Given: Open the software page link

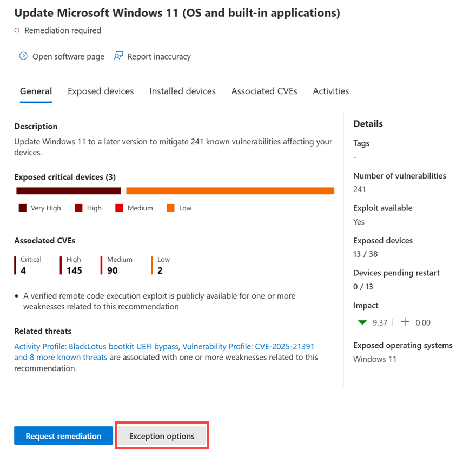Looking at the screenshot, I should [68, 56].
